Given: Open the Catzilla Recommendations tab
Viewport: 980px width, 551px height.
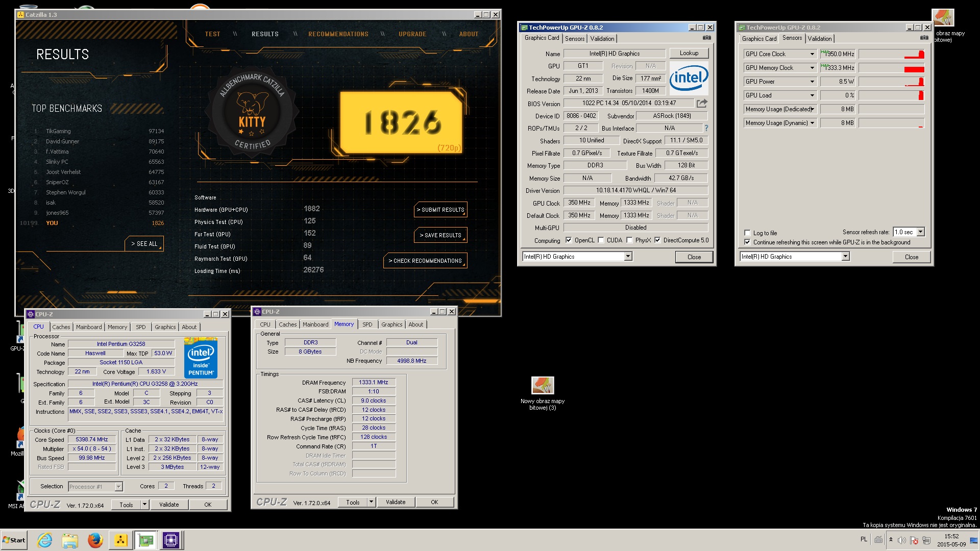Looking at the screenshot, I should tap(338, 34).
